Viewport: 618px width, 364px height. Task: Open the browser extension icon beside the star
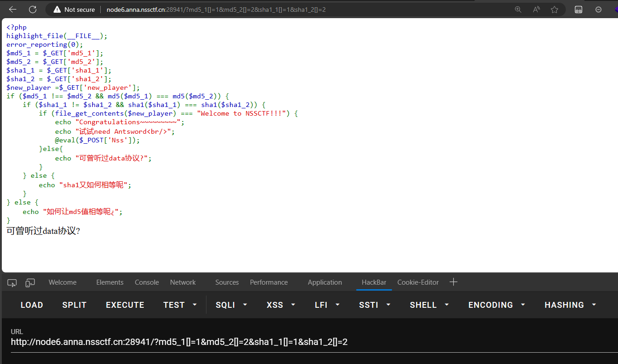coord(579,10)
